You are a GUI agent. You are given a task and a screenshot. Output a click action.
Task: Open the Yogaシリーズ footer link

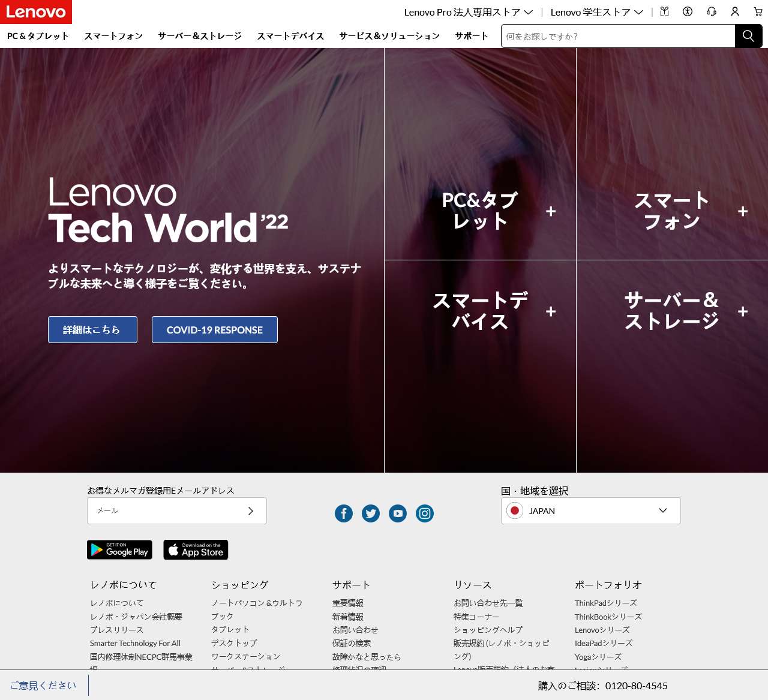[x=598, y=657]
